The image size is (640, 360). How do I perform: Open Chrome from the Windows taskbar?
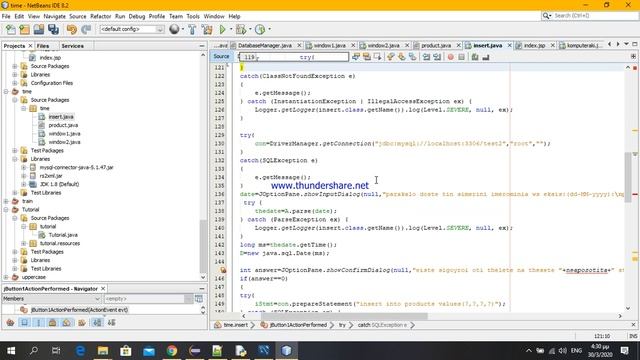point(172,351)
